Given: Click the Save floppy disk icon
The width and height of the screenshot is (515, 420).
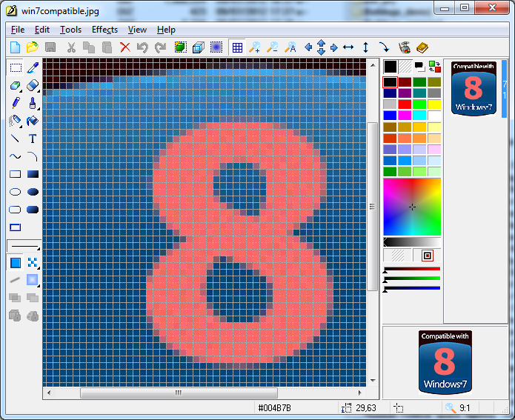Looking at the screenshot, I should coord(50,47).
